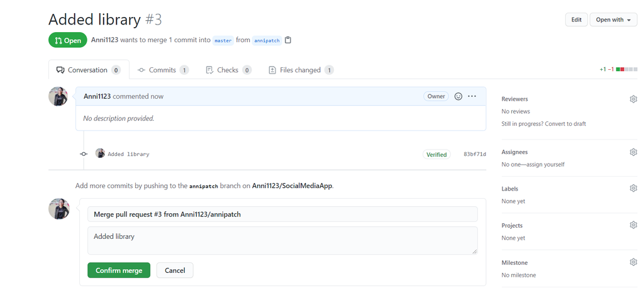The width and height of the screenshot is (644, 293).
Task: Open commit hash 83bf71d
Action: [475, 154]
